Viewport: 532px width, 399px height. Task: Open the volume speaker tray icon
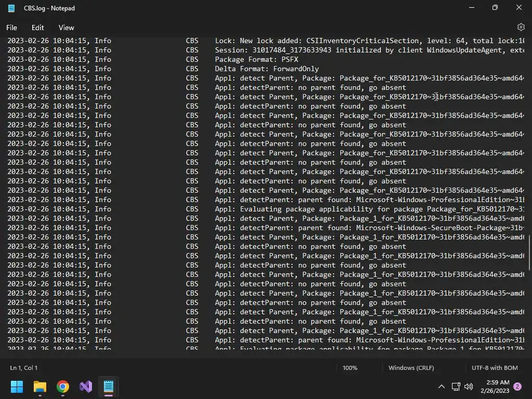(469, 387)
